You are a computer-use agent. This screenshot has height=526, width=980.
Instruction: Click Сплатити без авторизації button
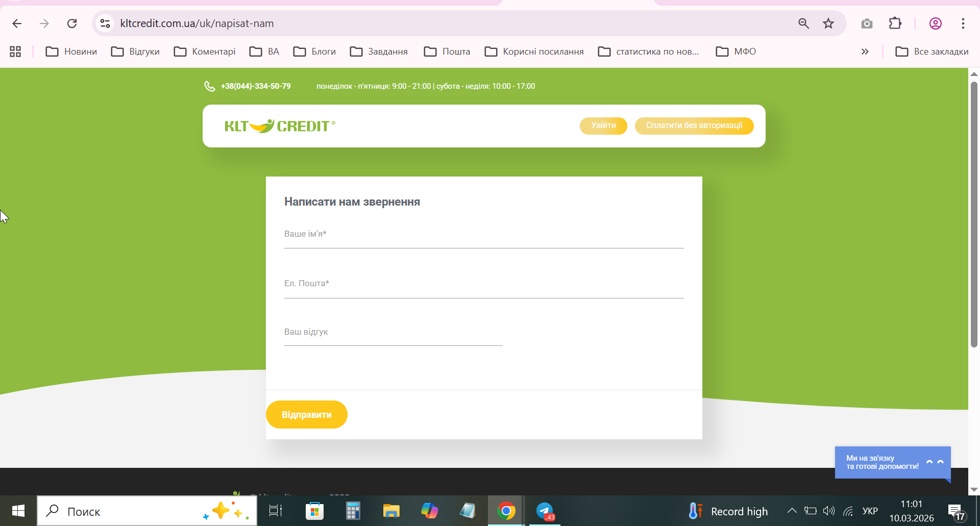(694, 126)
